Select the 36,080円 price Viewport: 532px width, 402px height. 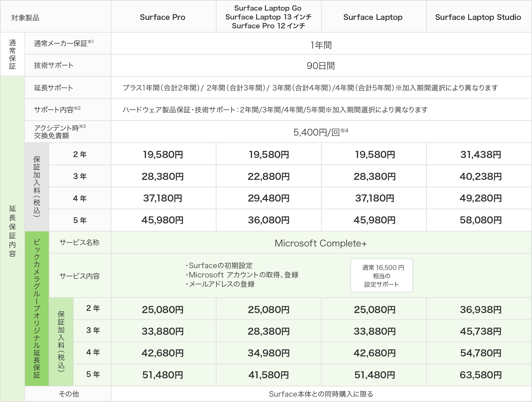pyautogui.click(x=269, y=220)
